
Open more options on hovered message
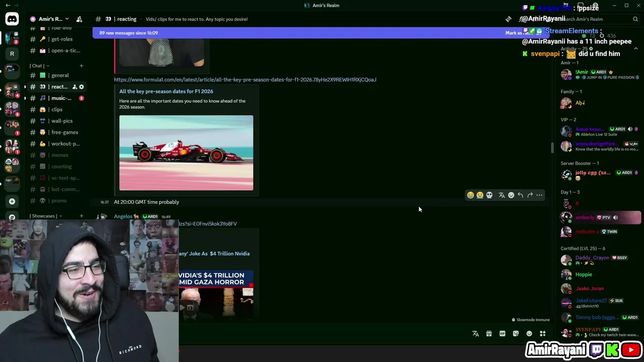tap(539, 195)
